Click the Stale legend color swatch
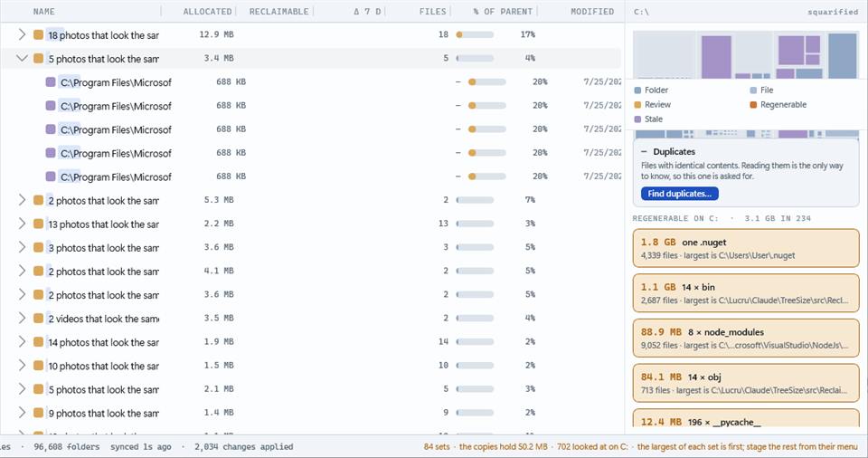868x458 pixels. click(x=637, y=119)
